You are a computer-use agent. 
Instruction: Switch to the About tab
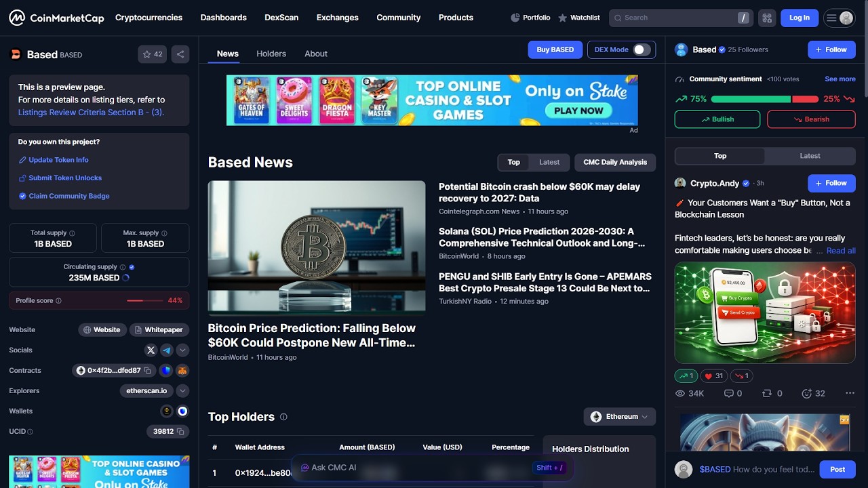coord(316,54)
